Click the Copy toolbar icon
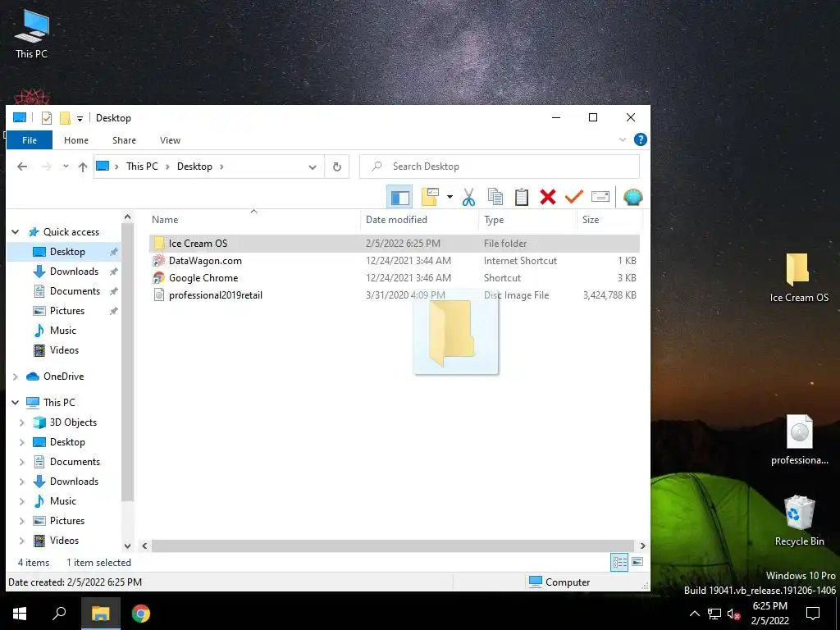Viewport: 840px width, 630px height. click(x=495, y=197)
